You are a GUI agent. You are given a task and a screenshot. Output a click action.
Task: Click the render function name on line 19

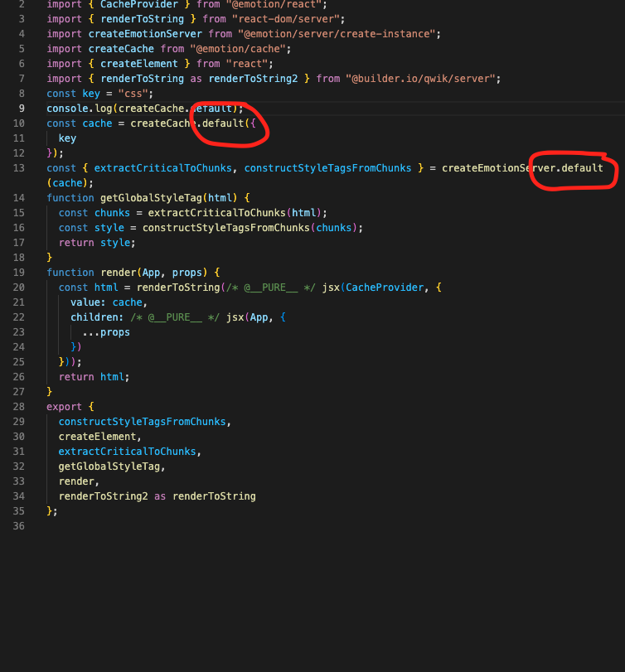point(119,273)
